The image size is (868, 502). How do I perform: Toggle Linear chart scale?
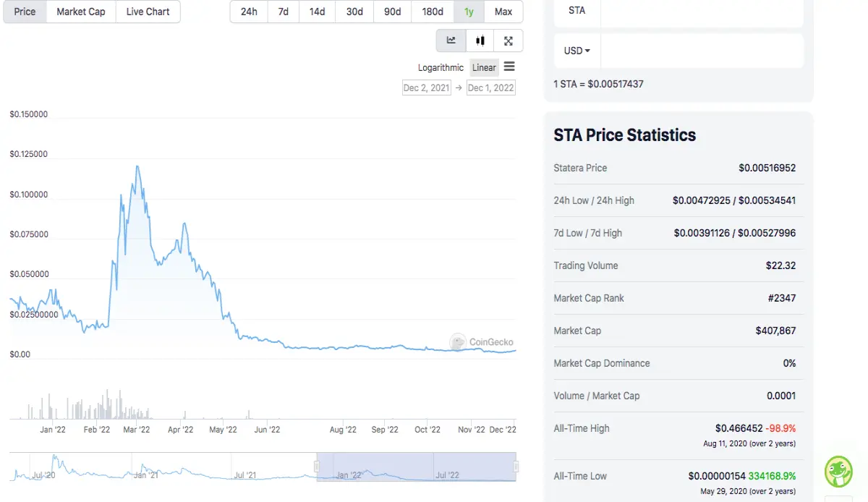(484, 67)
